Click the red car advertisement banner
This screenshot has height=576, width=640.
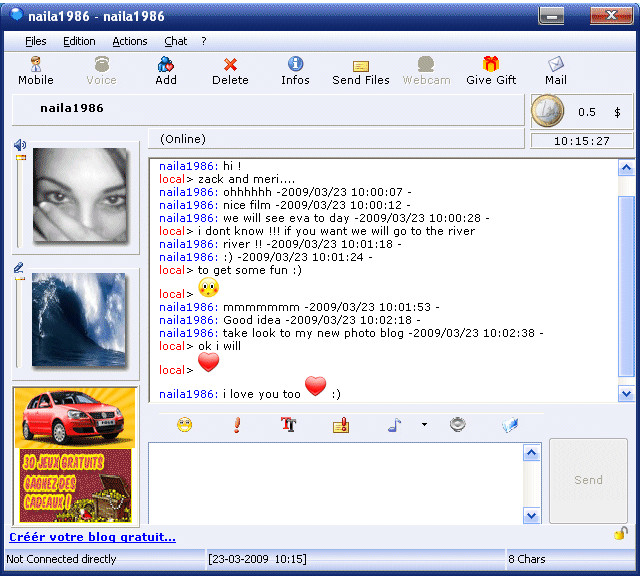coord(75,418)
